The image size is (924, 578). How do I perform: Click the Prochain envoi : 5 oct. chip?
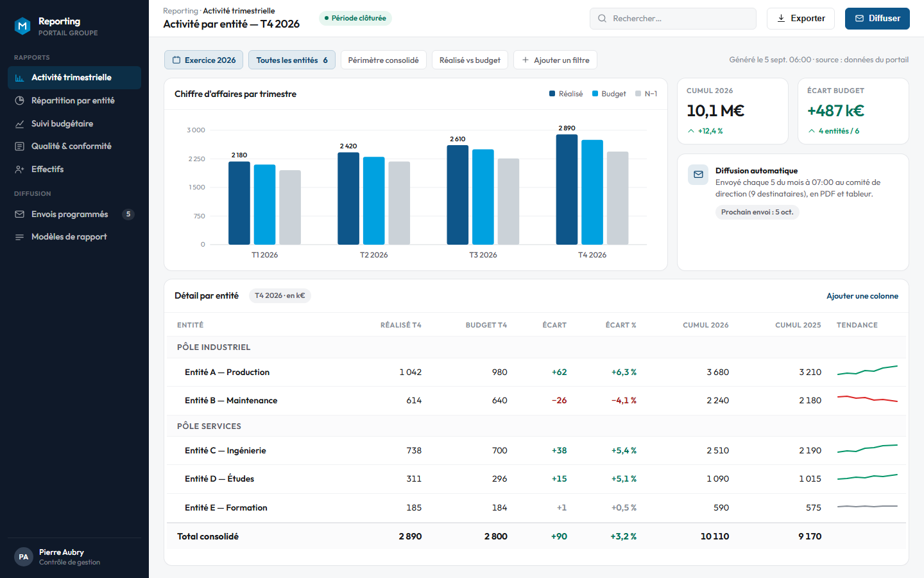point(757,213)
